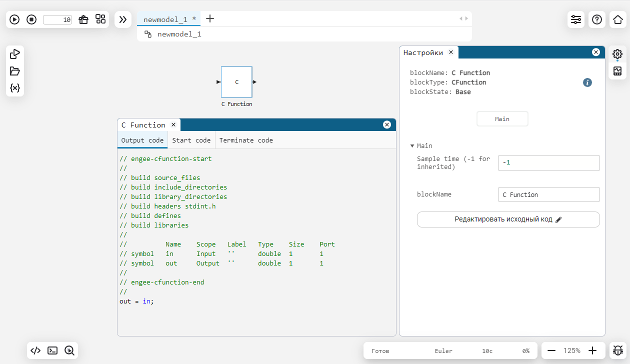Open the model settings sliders icon
Viewport: 630px width, 364px height.
click(x=576, y=19)
